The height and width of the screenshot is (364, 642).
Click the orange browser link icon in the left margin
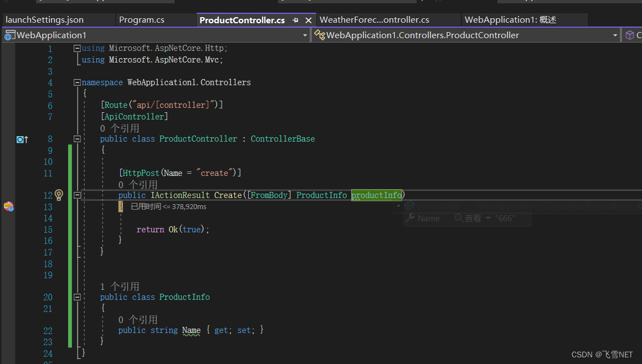(8, 207)
